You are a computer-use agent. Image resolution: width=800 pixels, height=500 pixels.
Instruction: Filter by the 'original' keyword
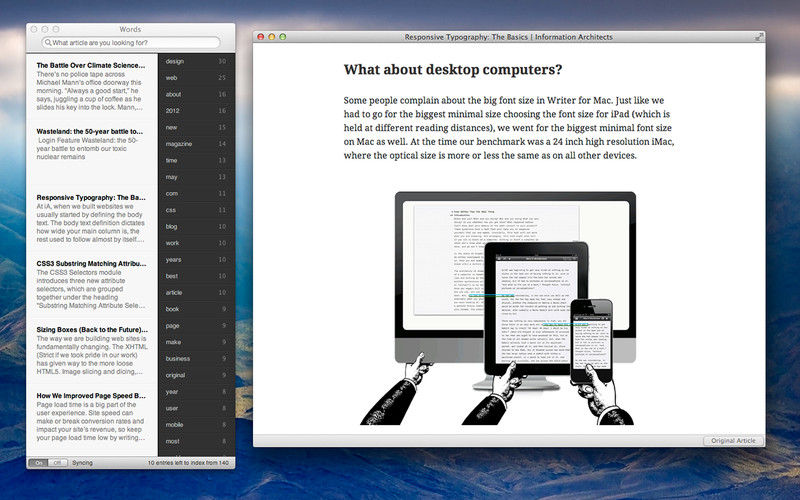[196, 375]
